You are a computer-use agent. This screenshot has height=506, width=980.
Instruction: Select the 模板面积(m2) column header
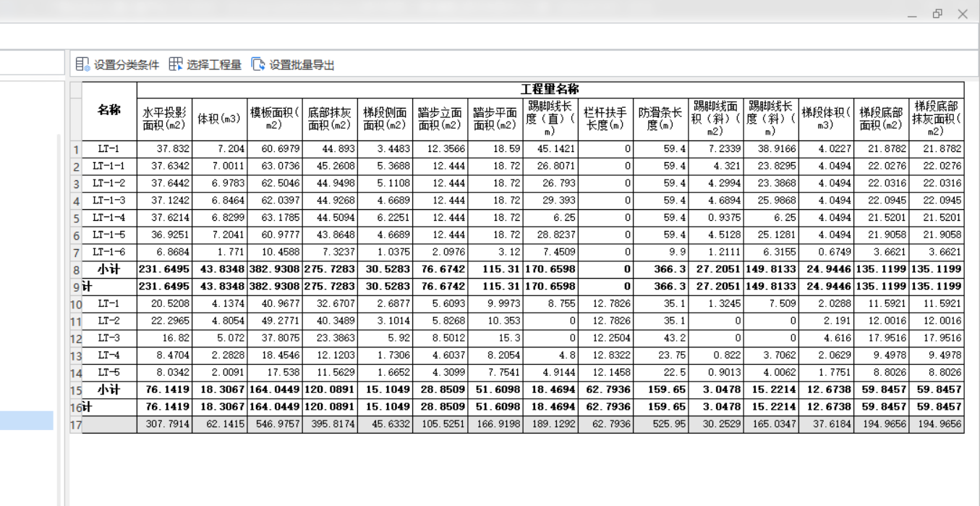275,119
